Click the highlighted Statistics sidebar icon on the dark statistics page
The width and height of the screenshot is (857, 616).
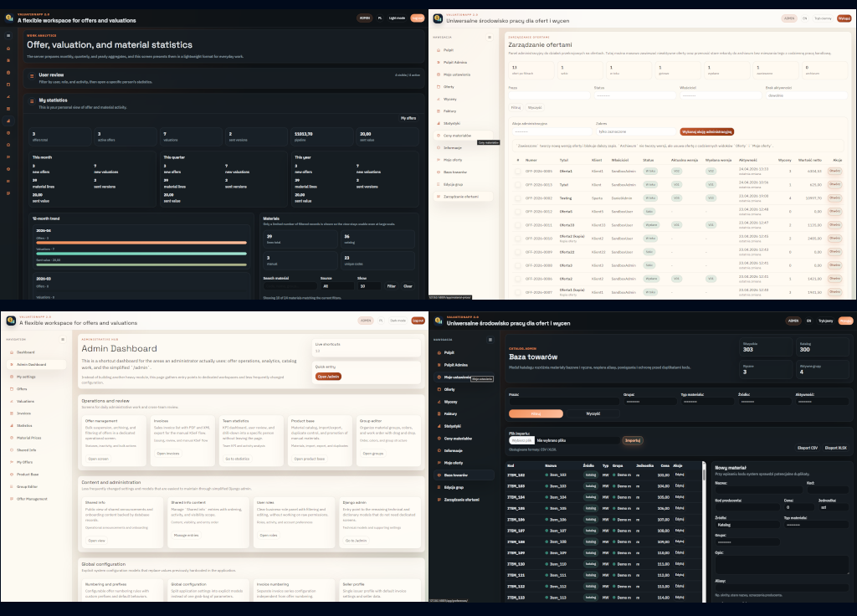8,121
